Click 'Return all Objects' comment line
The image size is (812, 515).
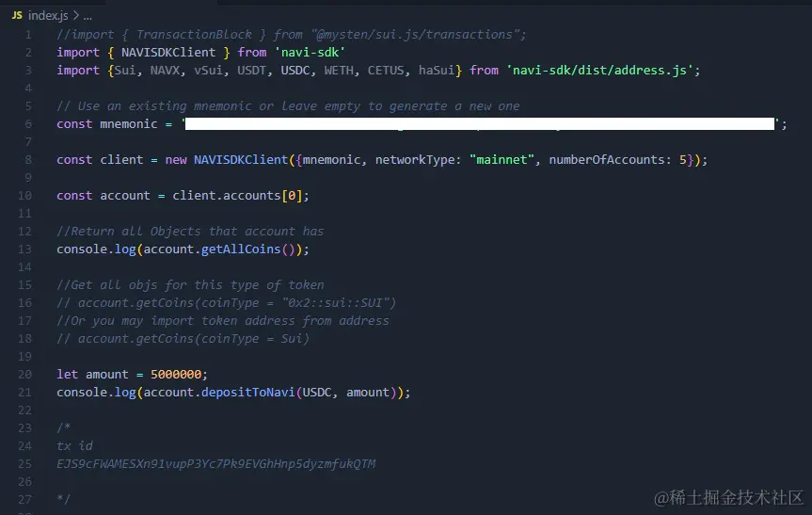coord(190,231)
